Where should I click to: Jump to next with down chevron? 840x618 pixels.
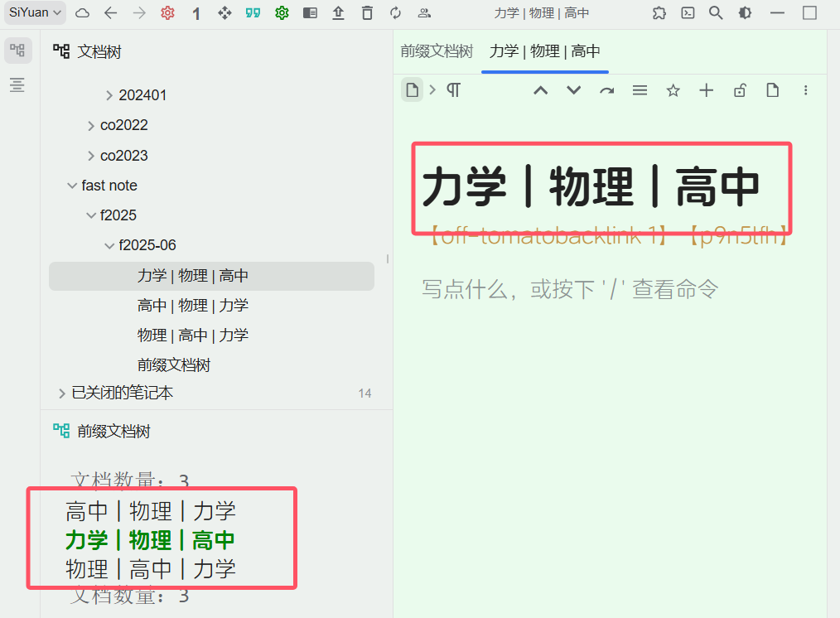(574, 90)
